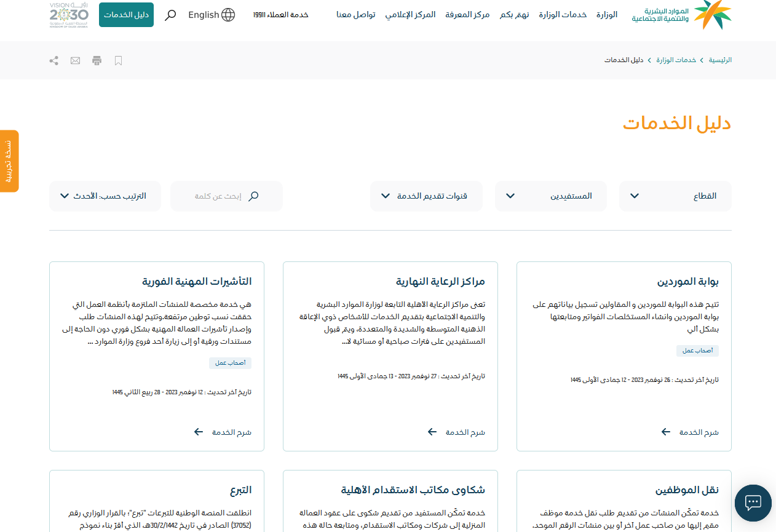Image resolution: width=776 pixels, height=532 pixels.
Task: Click the email envelope icon
Action: click(x=75, y=60)
